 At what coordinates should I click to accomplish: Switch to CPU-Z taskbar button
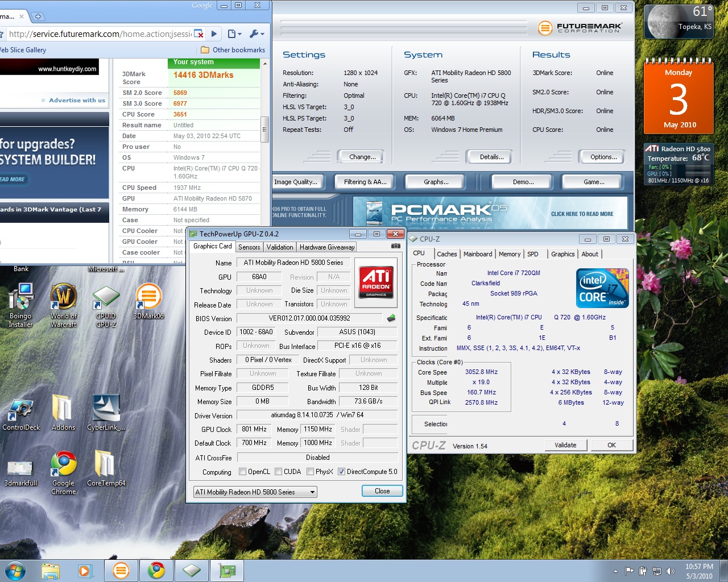pos(192,570)
